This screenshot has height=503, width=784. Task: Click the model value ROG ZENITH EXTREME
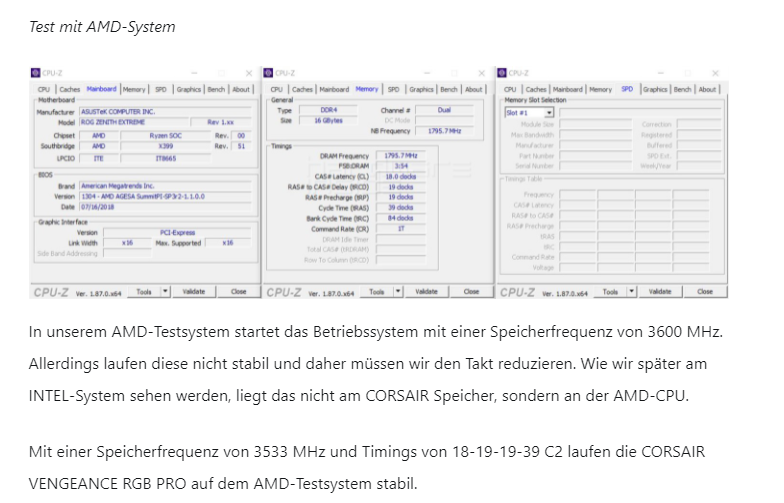tap(134, 122)
